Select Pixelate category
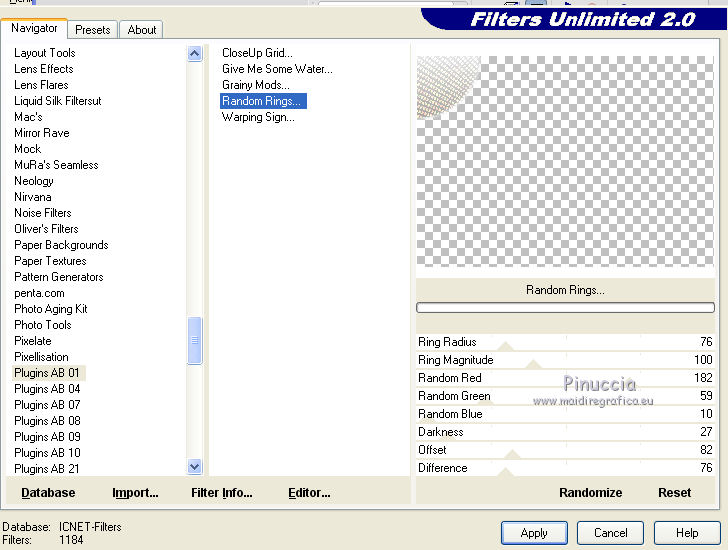Viewport: 728px width, 550px height. click(33, 341)
